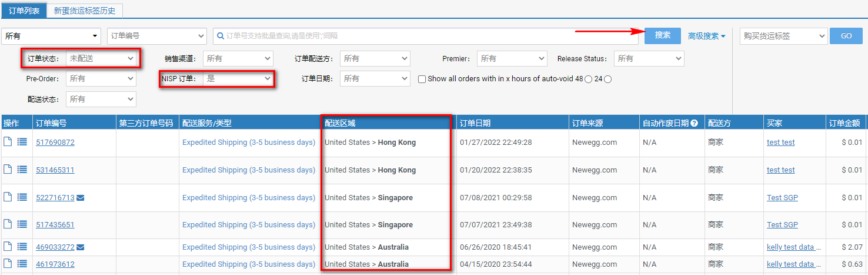The width and height of the screenshot is (868, 275).
Task: Open the Pre-Order dropdown
Action: [x=101, y=78]
